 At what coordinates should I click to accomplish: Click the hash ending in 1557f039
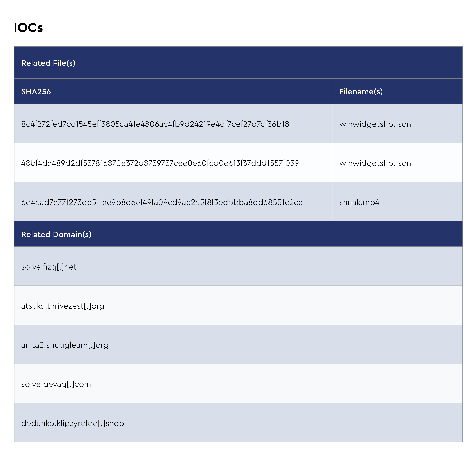coord(160,163)
